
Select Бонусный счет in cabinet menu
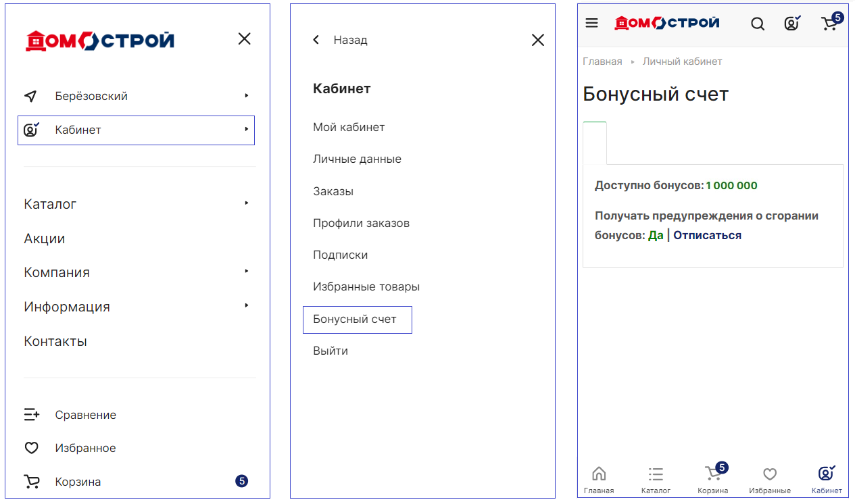[x=355, y=320]
